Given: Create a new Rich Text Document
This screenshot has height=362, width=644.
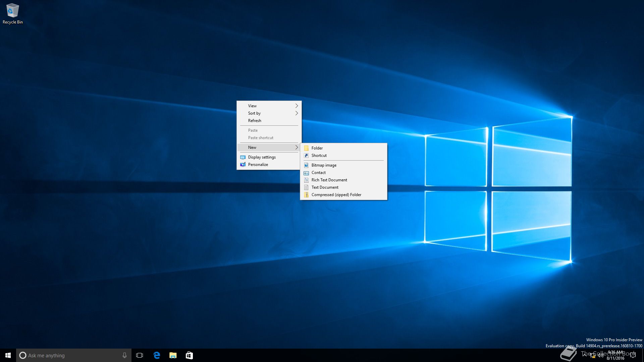Looking at the screenshot, I should point(343,180).
